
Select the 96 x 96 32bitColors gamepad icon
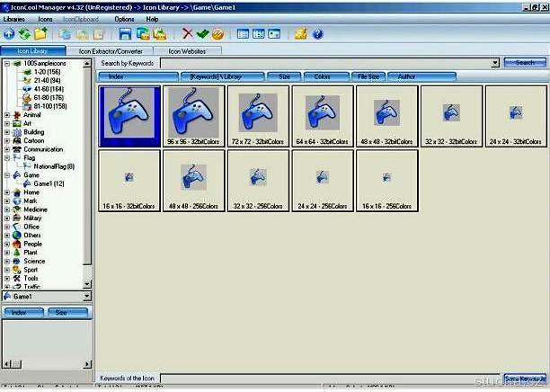[193, 116]
